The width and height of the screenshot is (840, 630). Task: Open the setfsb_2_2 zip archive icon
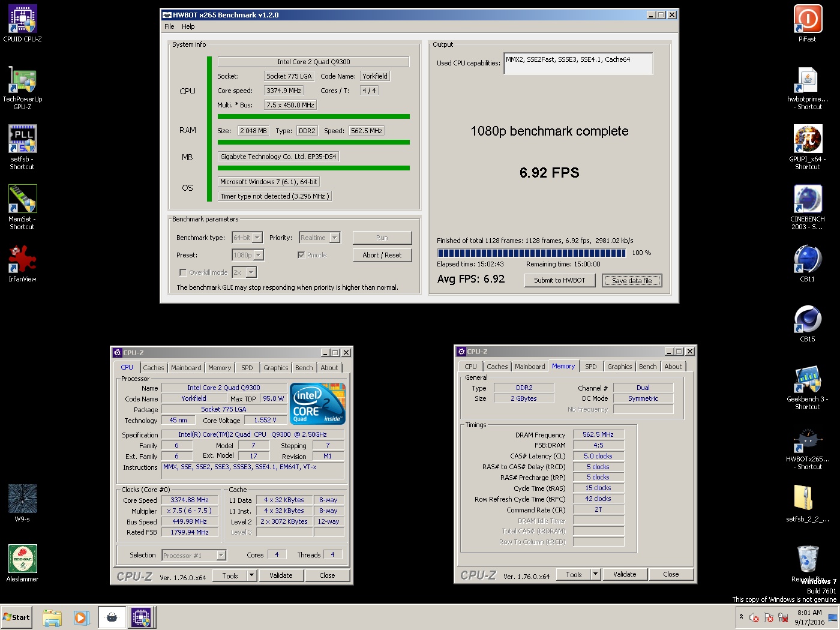point(808,503)
